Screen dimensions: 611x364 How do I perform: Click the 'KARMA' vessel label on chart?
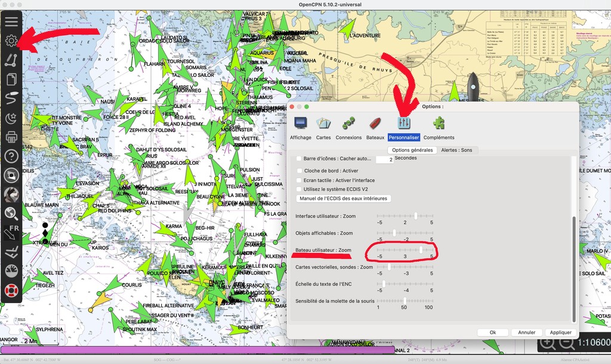(x=174, y=226)
